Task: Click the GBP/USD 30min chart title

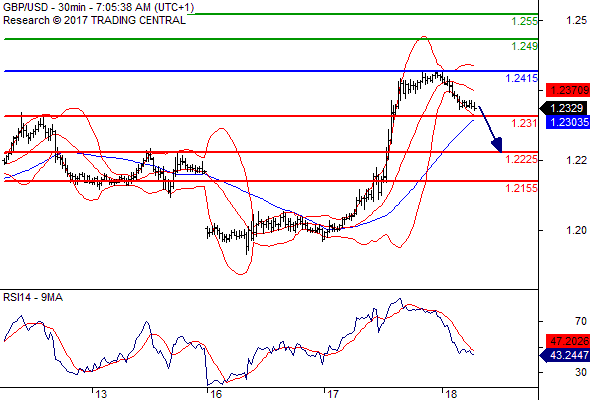Action: tap(99, 8)
